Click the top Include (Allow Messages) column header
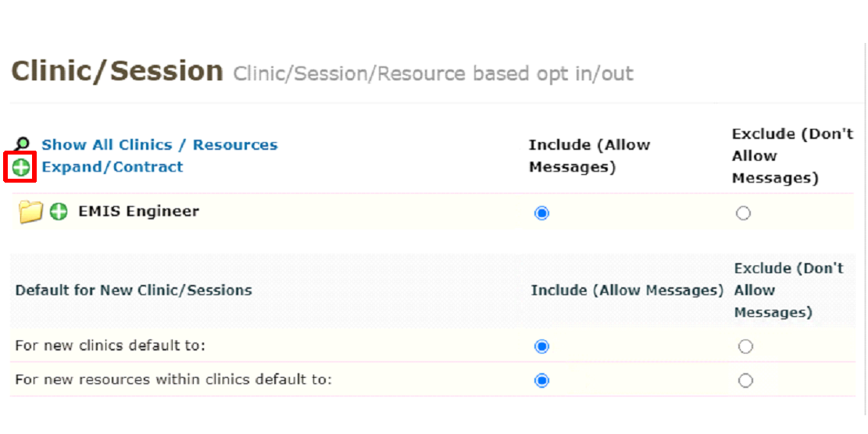Screen dimensions: 868x434 [589, 155]
